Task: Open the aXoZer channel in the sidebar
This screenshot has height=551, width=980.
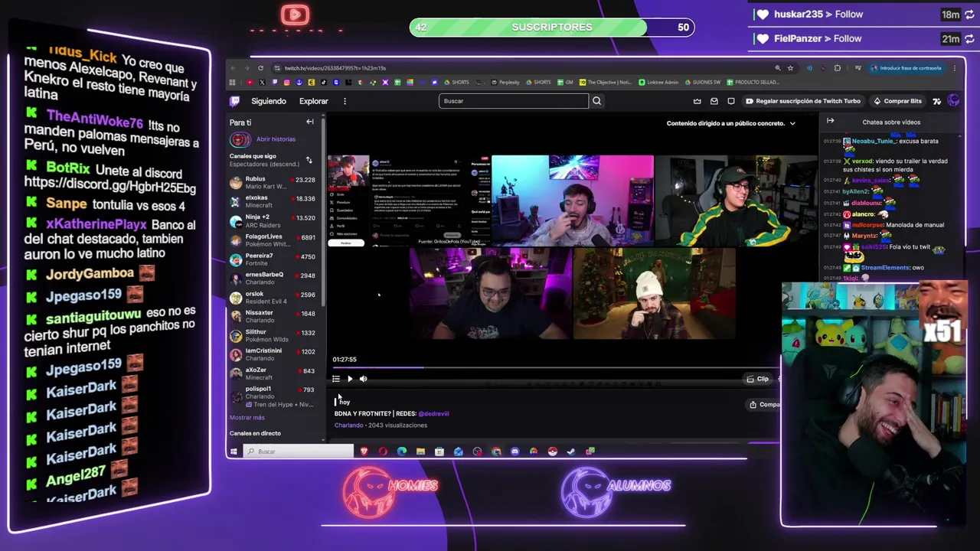Action: (273, 373)
